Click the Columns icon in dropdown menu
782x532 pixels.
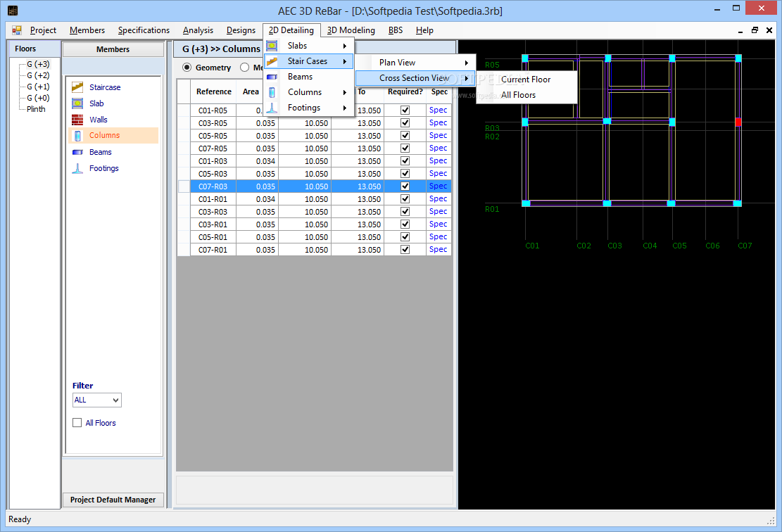coord(272,92)
